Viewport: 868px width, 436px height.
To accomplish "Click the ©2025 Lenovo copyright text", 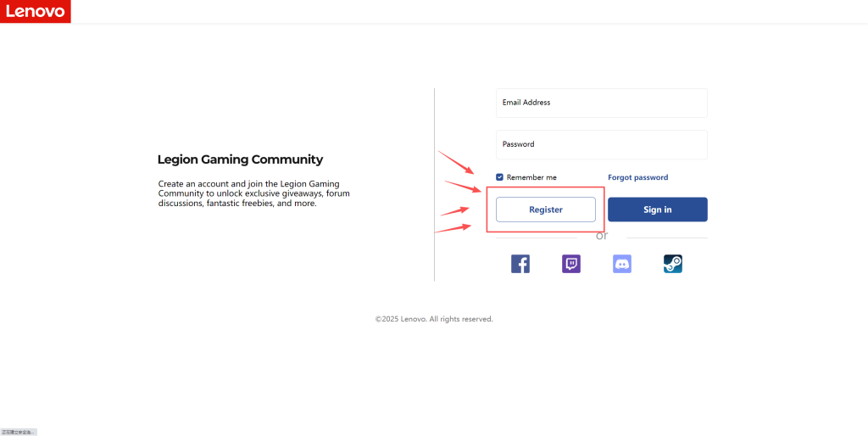I will [x=434, y=319].
